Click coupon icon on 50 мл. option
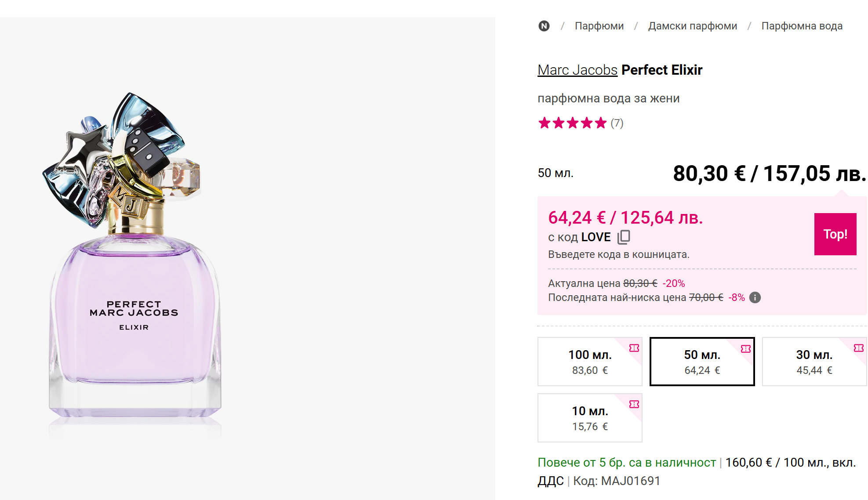This screenshot has width=868, height=500. coord(746,349)
